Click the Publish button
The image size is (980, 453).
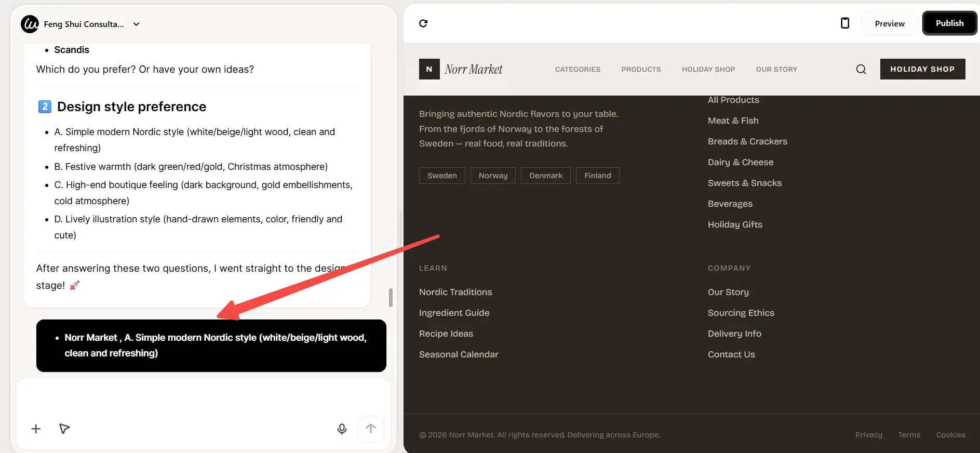click(949, 23)
